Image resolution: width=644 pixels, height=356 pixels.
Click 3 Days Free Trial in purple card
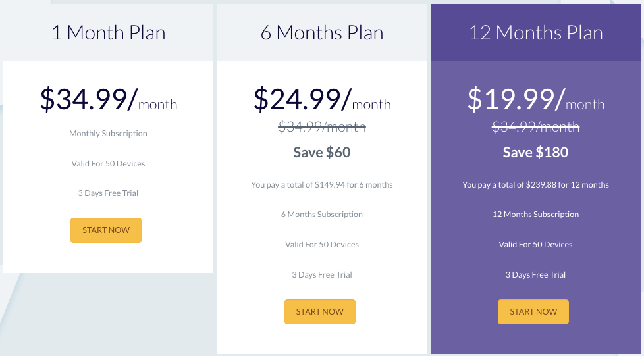(535, 275)
